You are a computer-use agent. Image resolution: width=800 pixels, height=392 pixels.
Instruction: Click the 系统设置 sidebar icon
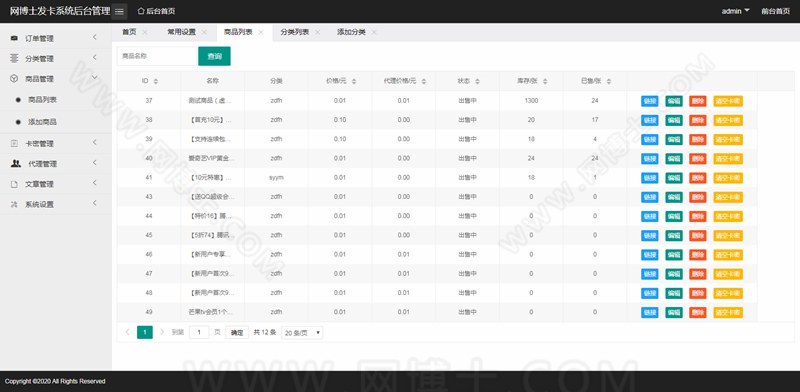(14, 204)
